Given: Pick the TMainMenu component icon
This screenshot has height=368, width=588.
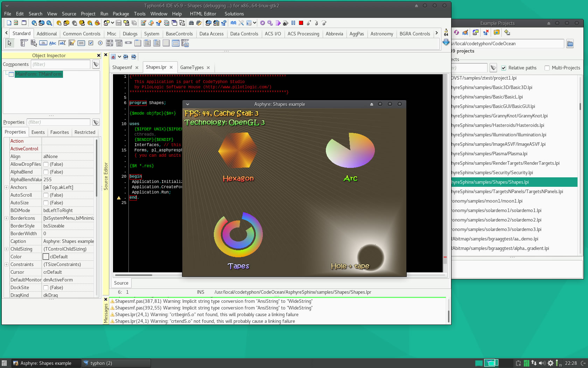Looking at the screenshot, I should click(24, 43).
